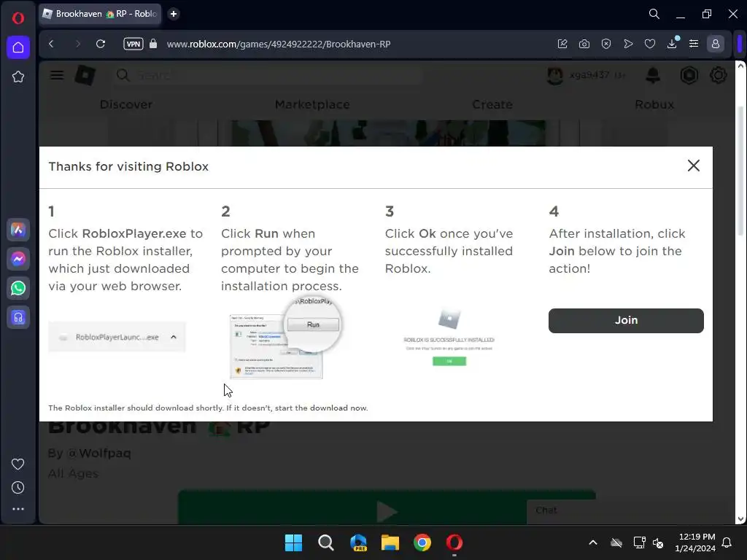Open the Opera tab search magnifier
Image resolution: width=747 pixels, height=560 pixels.
click(654, 14)
